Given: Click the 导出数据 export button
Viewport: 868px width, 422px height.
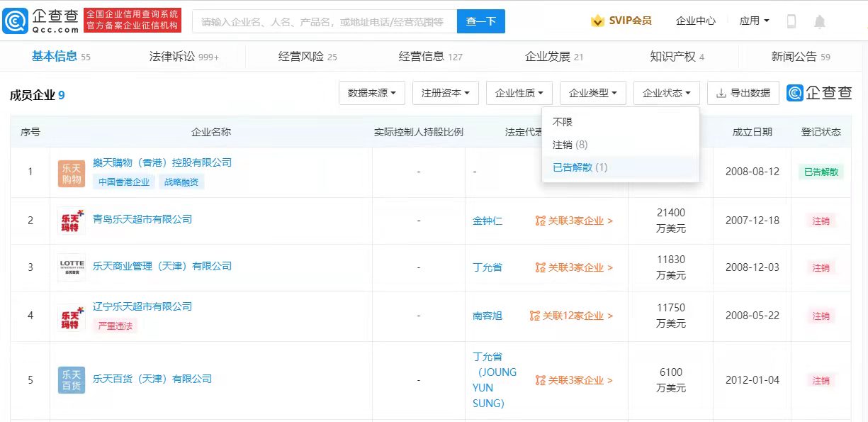Looking at the screenshot, I should click(743, 93).
